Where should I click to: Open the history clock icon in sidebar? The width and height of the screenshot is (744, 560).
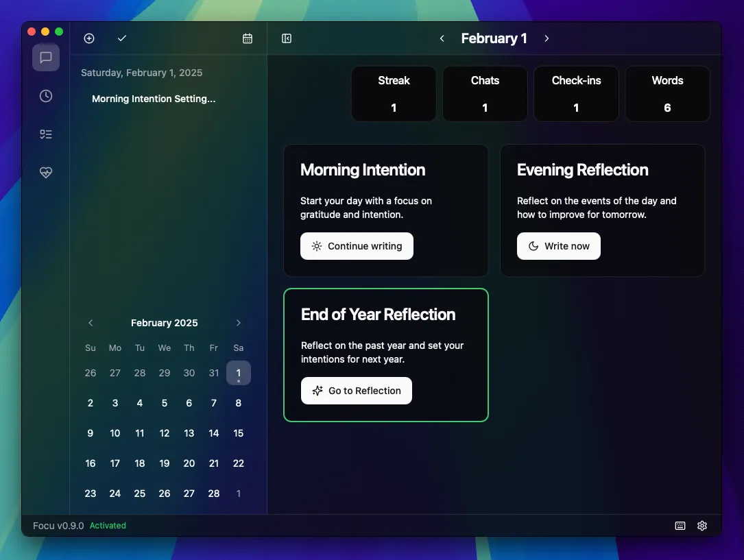coord(46,96)
